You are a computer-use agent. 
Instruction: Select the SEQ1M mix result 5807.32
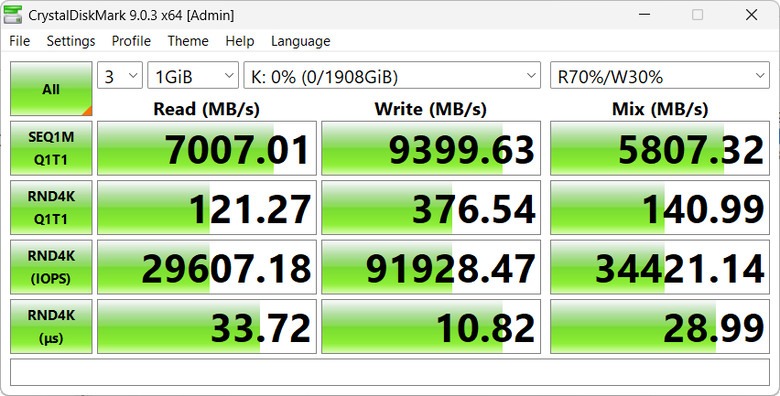(x=660, y=148)
